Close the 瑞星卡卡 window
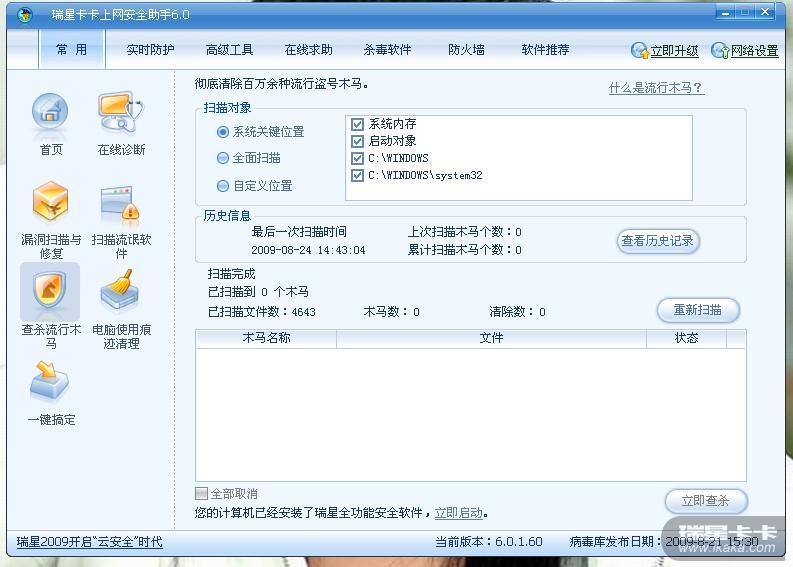Screen dimensions: 793x567 click(766, 12)
